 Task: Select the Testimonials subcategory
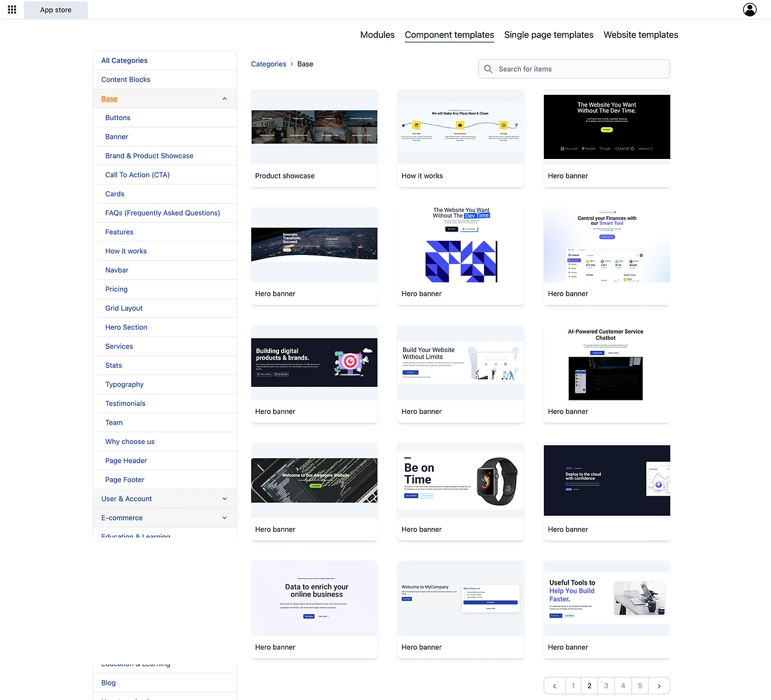125,403
